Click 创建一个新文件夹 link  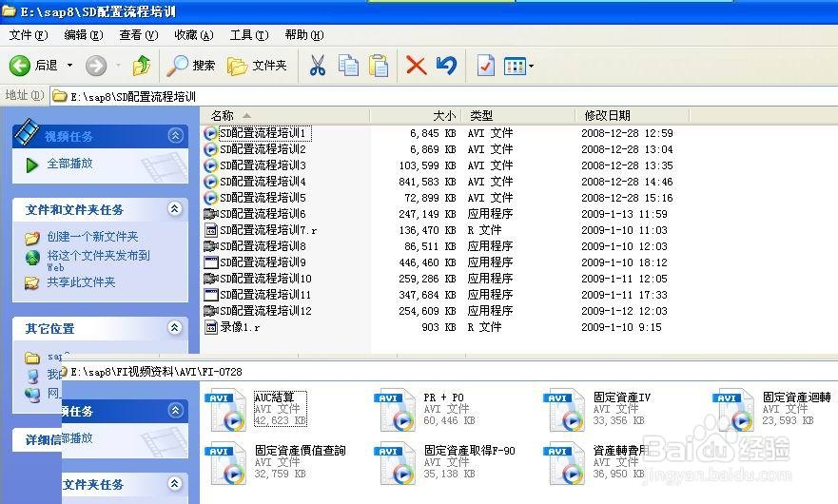coord(92,236)
